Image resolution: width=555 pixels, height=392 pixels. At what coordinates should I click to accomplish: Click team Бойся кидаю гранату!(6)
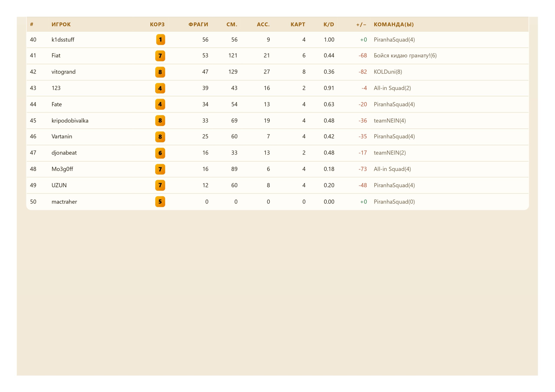coord(405,56)
